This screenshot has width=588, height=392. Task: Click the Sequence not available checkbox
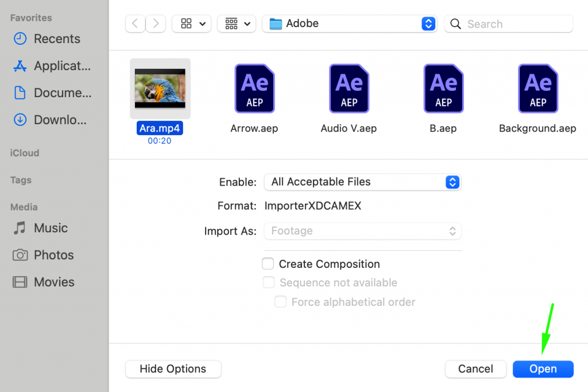coord(268,282)
